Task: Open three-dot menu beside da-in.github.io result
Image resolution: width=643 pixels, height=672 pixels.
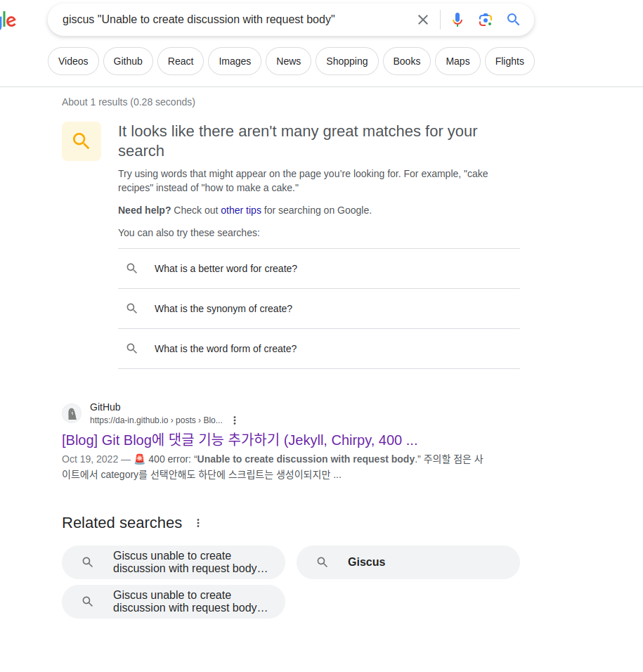Action: (235, 420)
